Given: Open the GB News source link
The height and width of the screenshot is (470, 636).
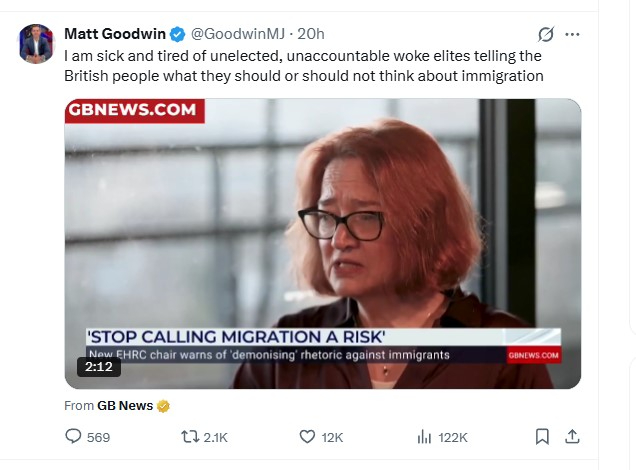Looking at the screenshot, I should click(x=125, y=406).
